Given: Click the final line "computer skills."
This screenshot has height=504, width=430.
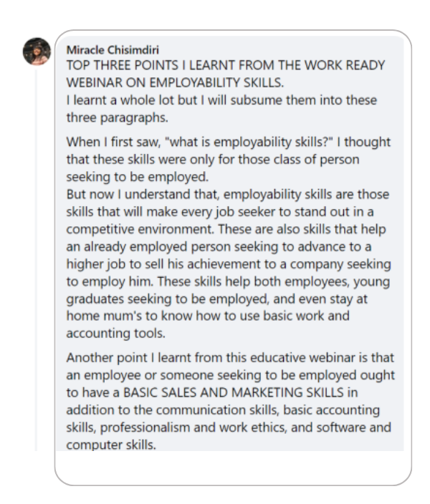Looking at the screenshot, I should click(x=110, y=442).
